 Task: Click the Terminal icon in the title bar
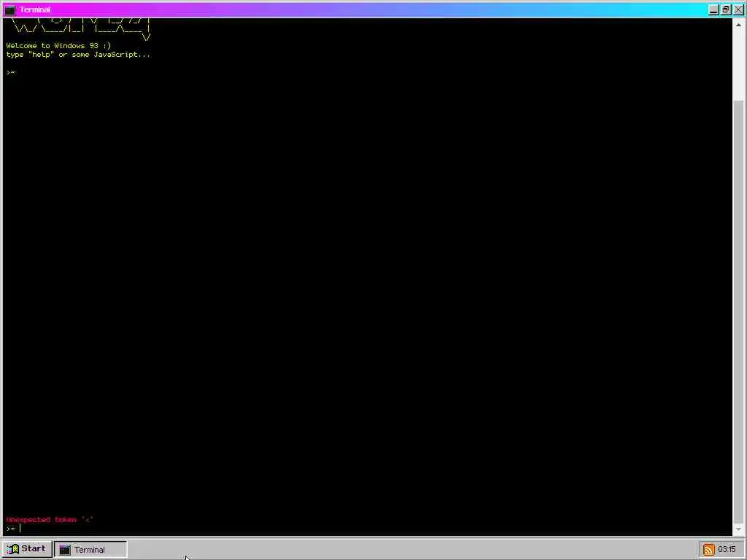point(10,9)
